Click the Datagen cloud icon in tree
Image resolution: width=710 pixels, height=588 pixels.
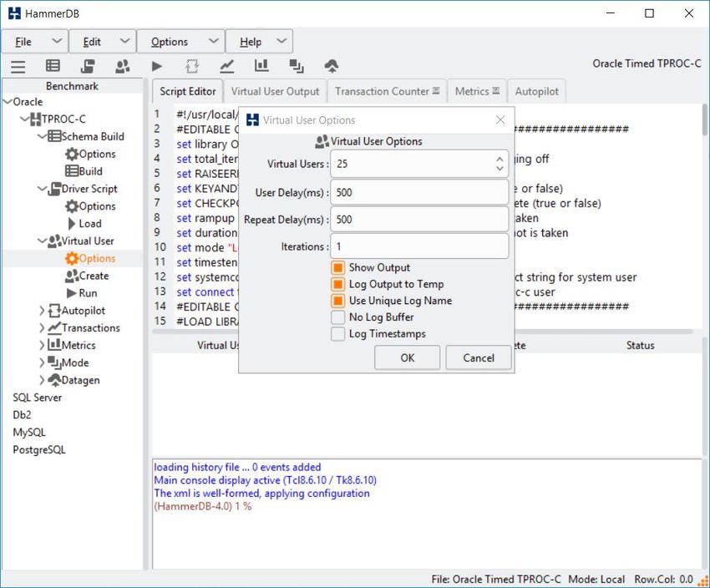tap(54, 380)
